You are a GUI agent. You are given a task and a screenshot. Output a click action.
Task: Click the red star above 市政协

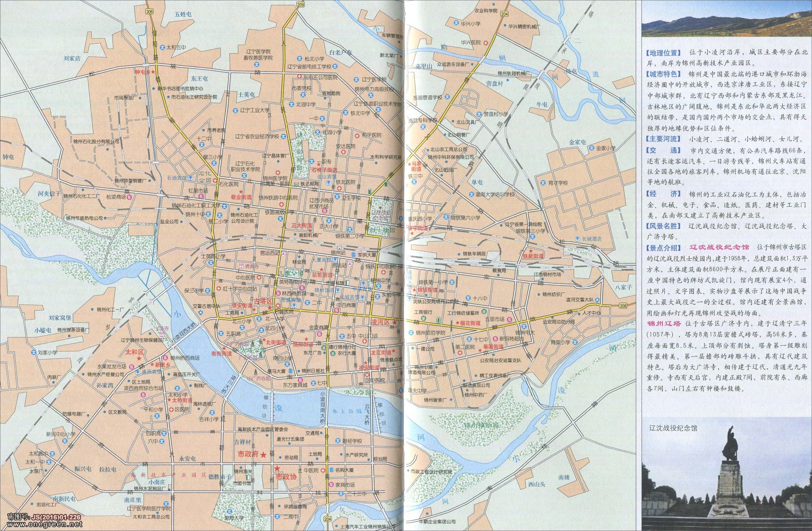(277, 469)
